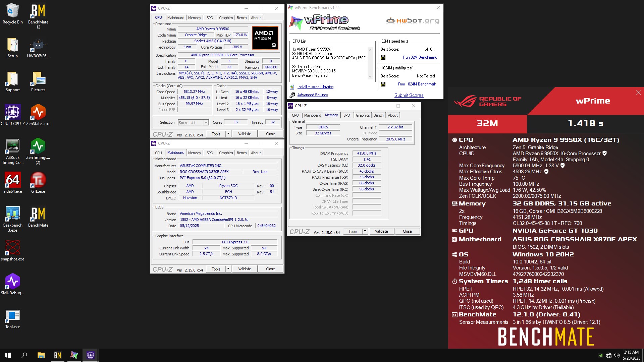644x362 pixels.
Task: Open File Explorer from taskbar
Action: [x=41, y=355]
